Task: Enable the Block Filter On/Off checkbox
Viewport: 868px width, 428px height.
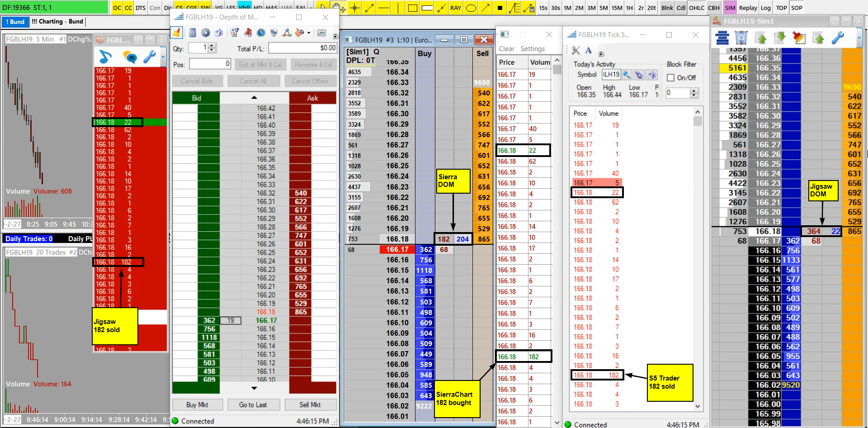Action: [670, 78]
